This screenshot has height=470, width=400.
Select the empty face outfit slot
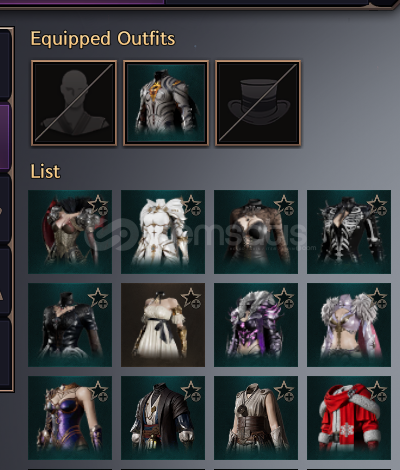pos(74,103)
